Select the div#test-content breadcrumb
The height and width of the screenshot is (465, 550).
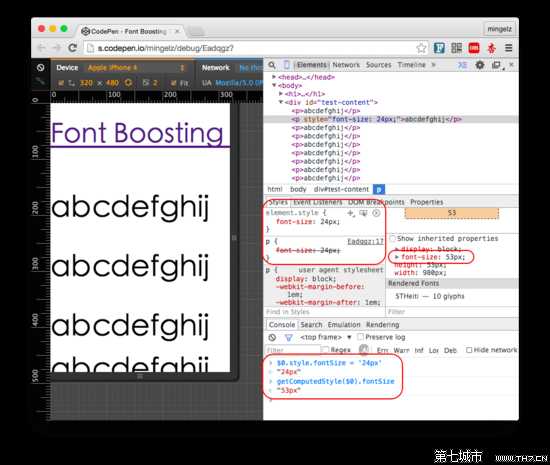point(341,189)
